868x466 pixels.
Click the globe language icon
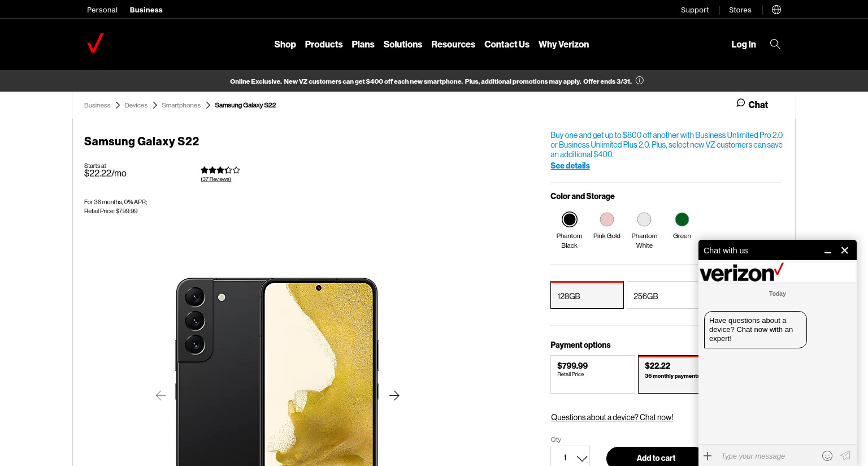pyautogui.click(x=776, y=10)
